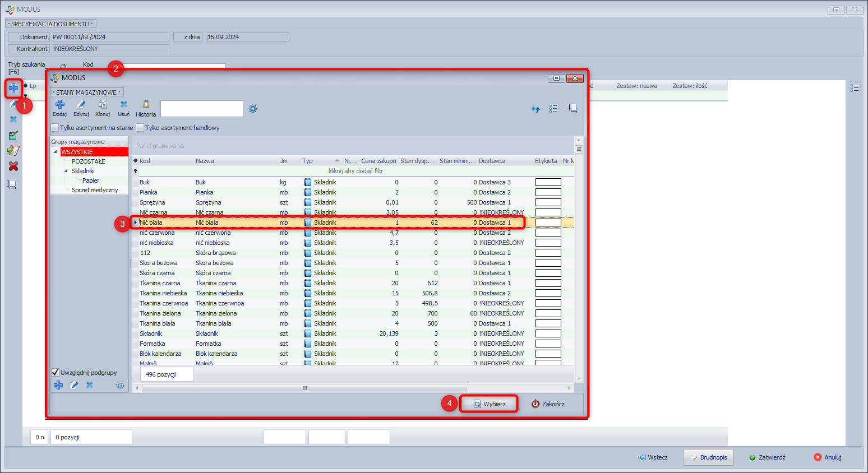Click the red X icon in left sidebar
Image resolution: width=868 pixels, height=473 pixels.
[13, 166]
